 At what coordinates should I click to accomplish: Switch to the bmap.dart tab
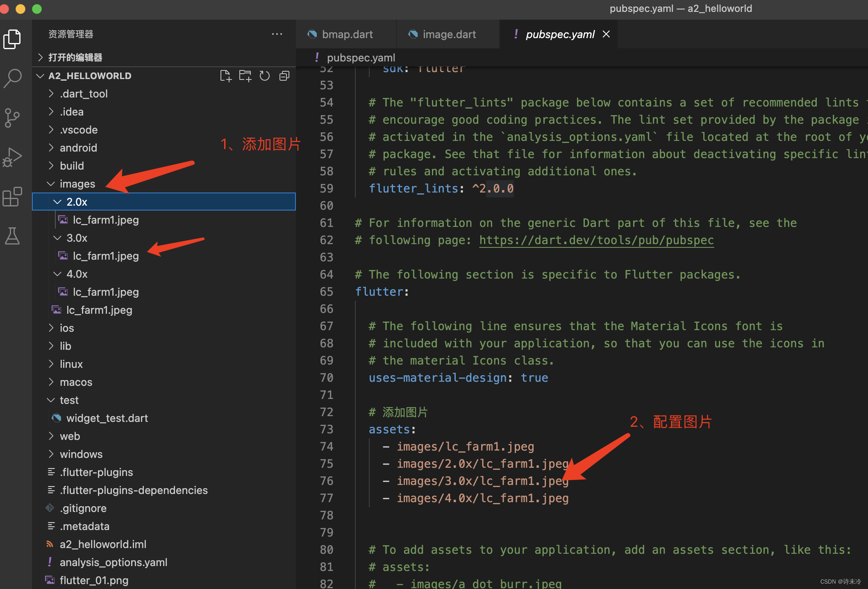click(347, 34)
